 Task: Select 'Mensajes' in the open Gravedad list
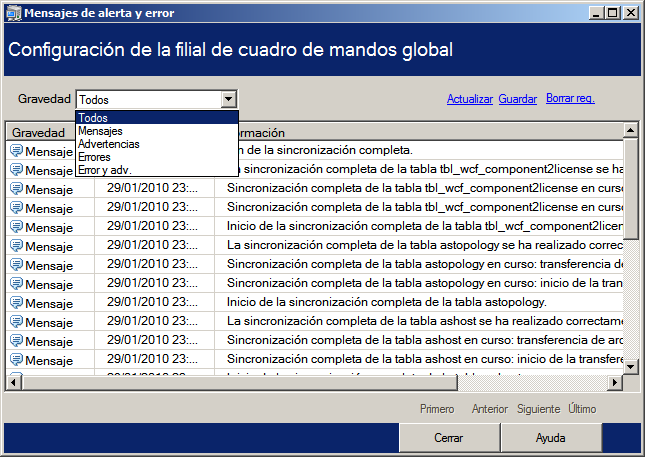[157, 131]
